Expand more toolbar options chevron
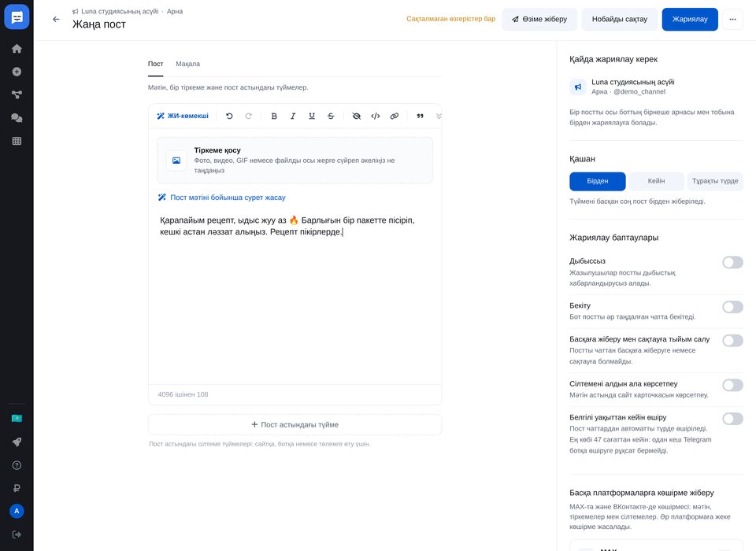Screen dimensions: 756x551 [439, 116]
